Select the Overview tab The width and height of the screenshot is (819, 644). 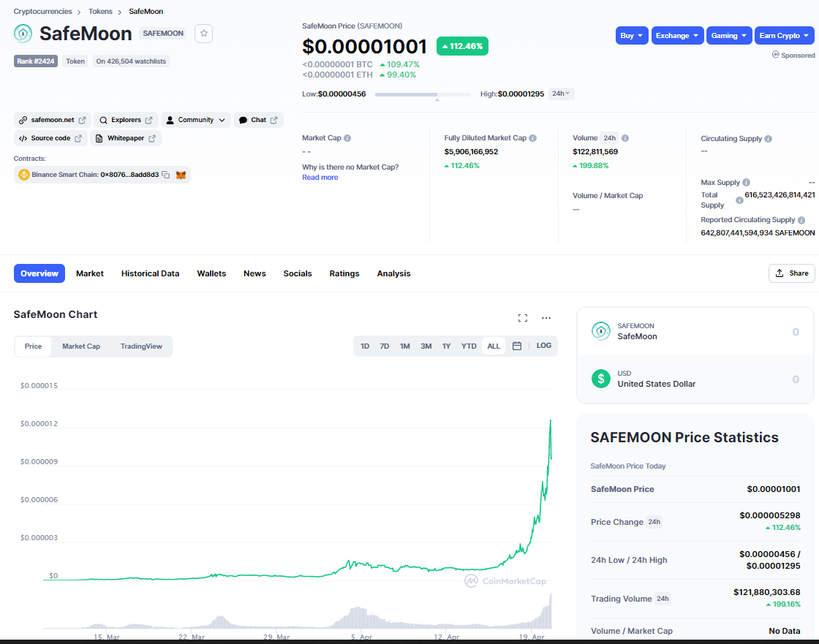[x=39, y=273]
